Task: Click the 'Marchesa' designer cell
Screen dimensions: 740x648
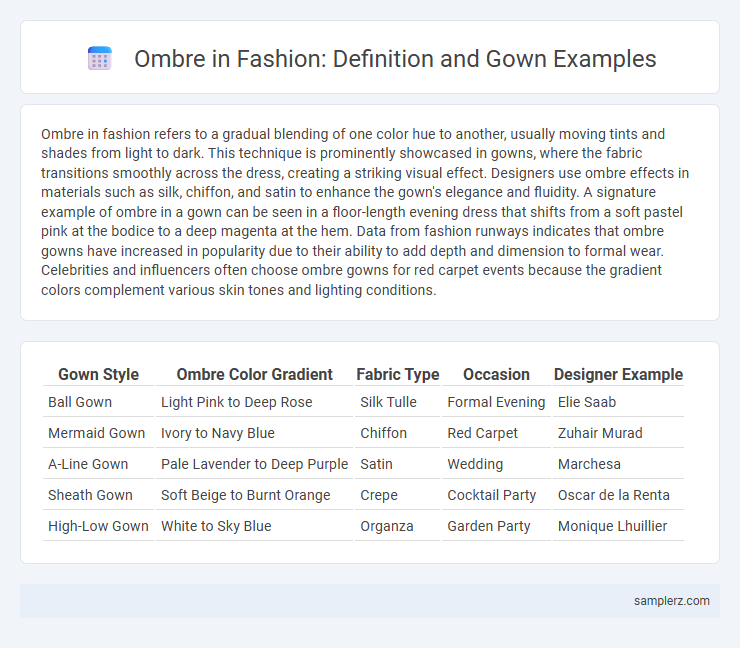Action: [618, 464]
